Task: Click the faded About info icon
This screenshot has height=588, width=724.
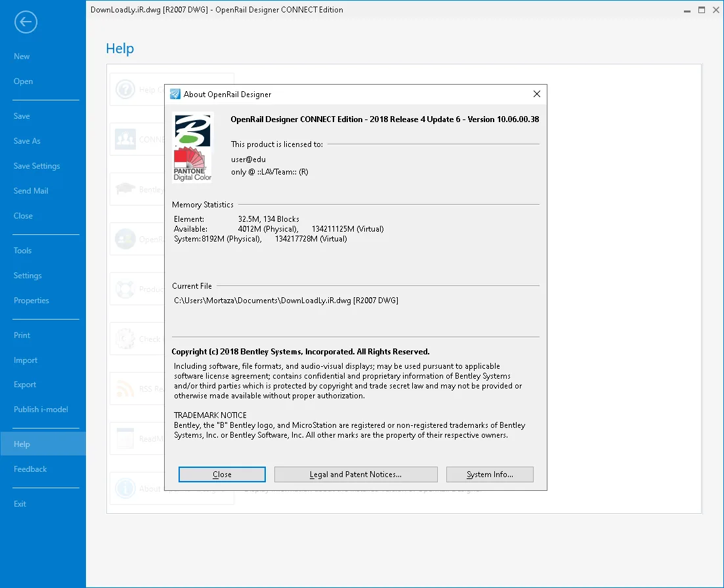Action: pos(125,488)
